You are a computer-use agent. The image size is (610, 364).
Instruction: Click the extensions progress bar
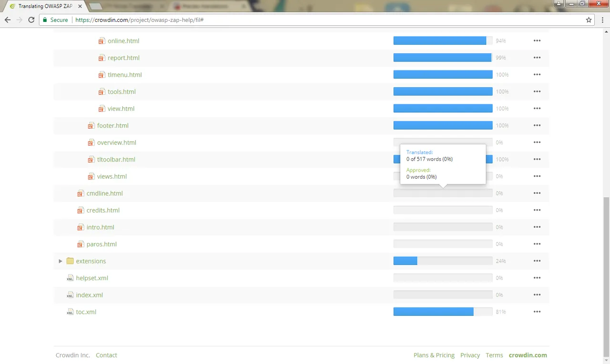[x=443, y=261]
